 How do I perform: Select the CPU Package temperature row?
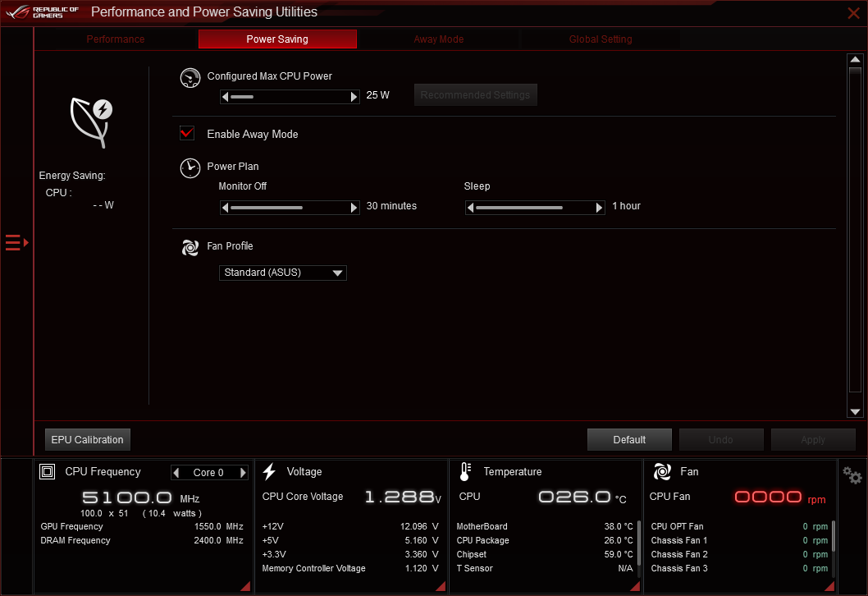545,540
